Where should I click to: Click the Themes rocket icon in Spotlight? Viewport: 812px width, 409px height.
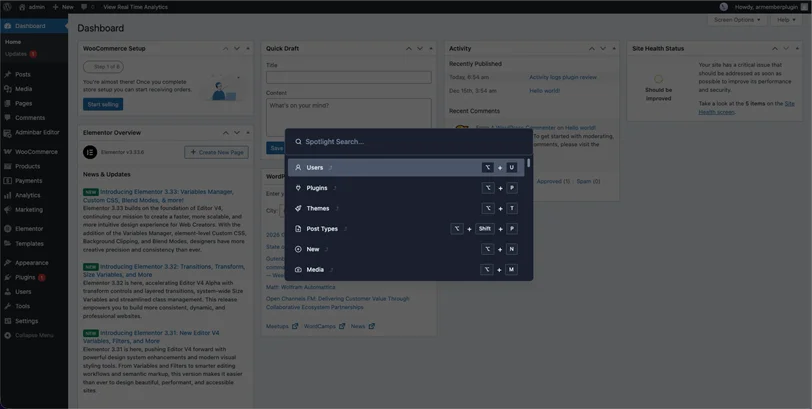[298, 208]
